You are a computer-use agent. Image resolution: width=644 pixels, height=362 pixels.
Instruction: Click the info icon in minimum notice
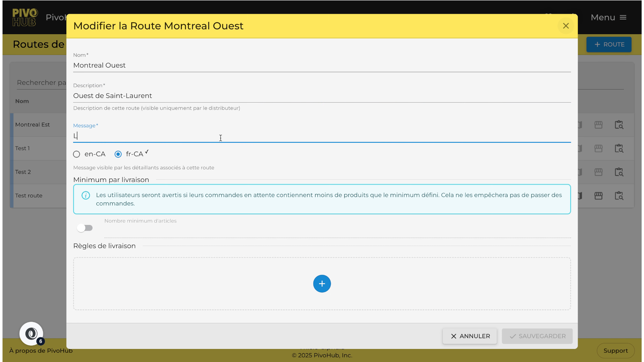tap(86, 195)
